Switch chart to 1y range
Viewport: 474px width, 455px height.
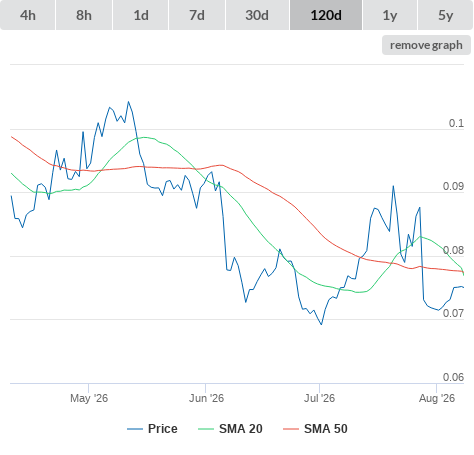click(390, 15)
